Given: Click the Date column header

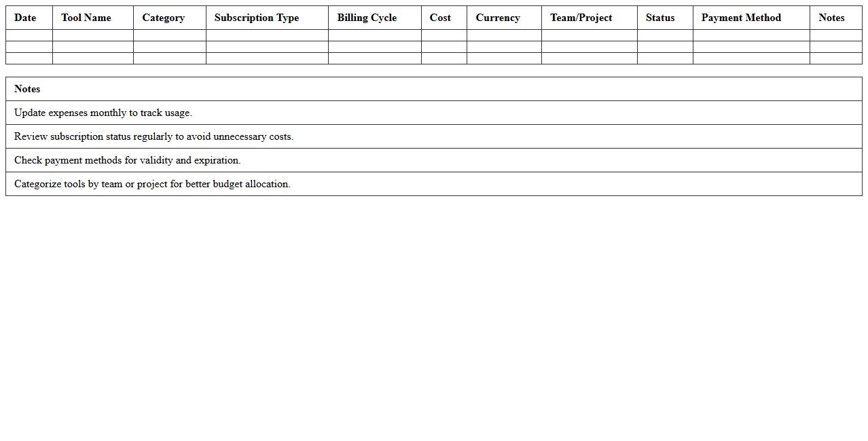Looking at the screenshot, I should coord(25,18).
